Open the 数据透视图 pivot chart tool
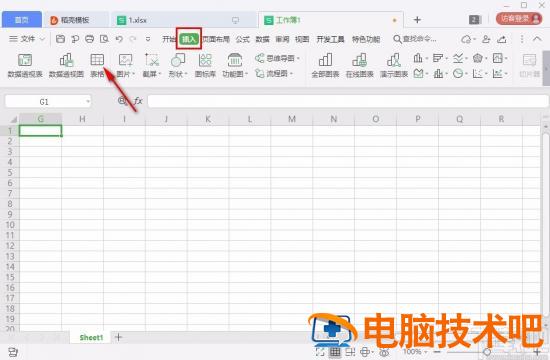 click(x=66, y=65)
